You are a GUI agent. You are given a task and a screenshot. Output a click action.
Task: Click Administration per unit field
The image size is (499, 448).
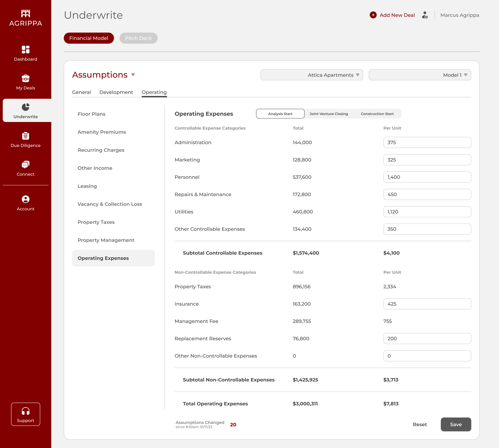[427, 142]
